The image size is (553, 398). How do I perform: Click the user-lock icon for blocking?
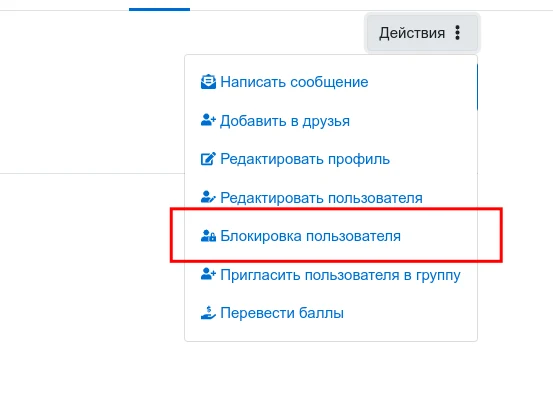click(x=208, y=235)
